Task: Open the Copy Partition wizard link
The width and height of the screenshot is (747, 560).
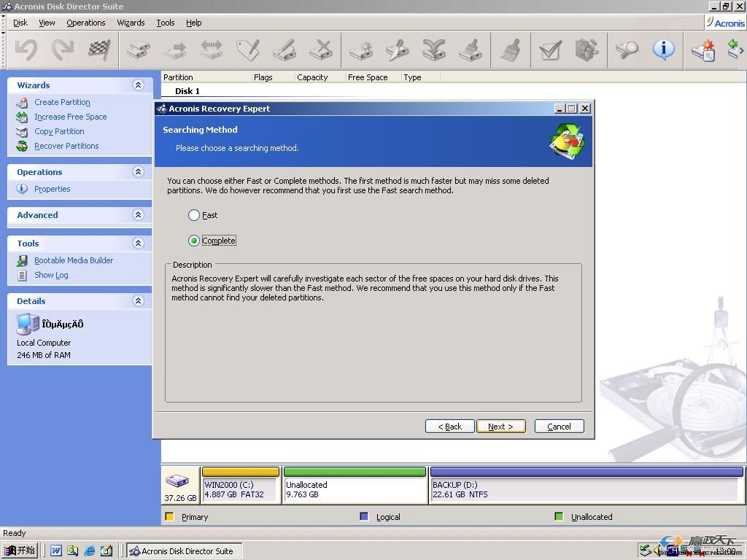Action: tap(59, 131)
